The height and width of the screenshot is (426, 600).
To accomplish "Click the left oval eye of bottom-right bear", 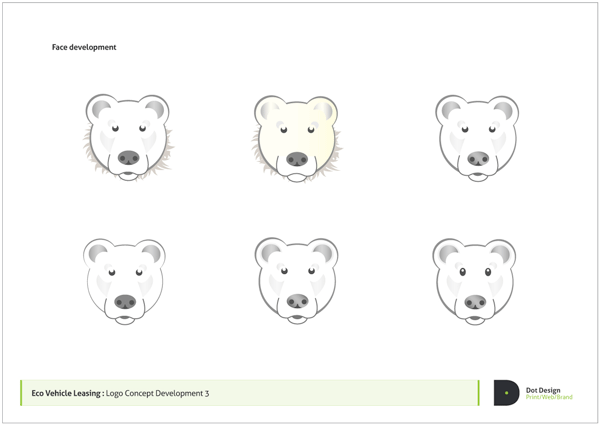I will point(462,272).
